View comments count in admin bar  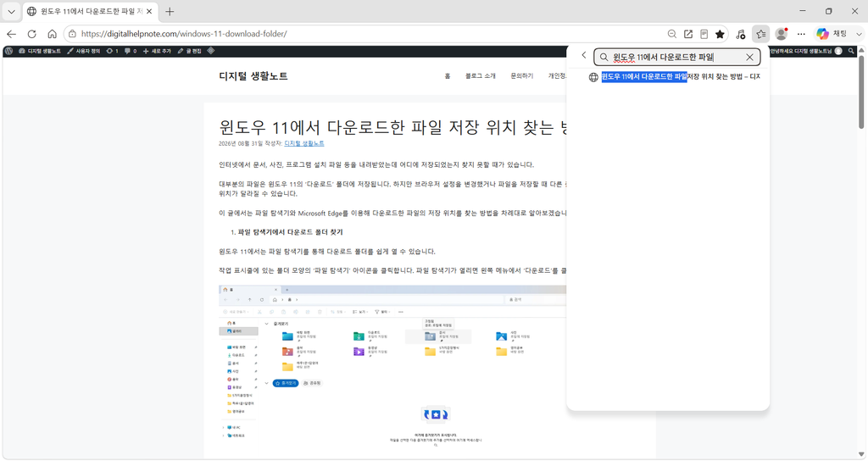pos(131,51)
